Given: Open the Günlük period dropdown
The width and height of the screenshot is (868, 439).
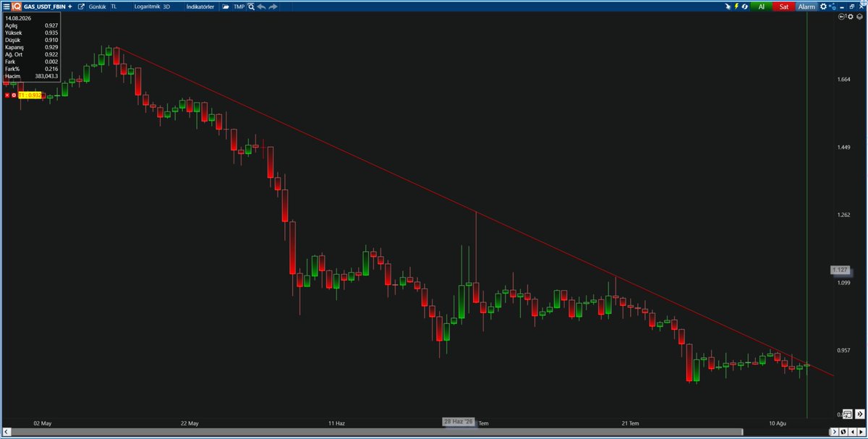Looking at the screenshot, I should (97, 7).
